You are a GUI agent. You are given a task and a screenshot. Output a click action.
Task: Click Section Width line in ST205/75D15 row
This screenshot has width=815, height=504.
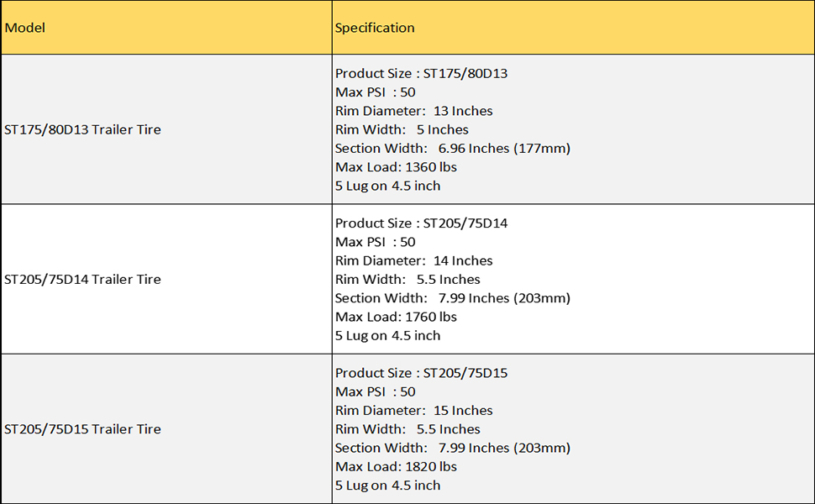452,448
